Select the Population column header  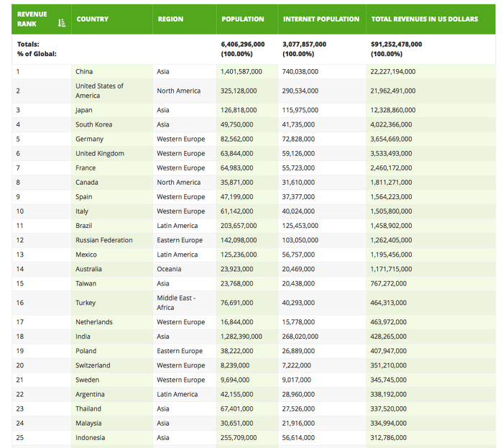243,19
